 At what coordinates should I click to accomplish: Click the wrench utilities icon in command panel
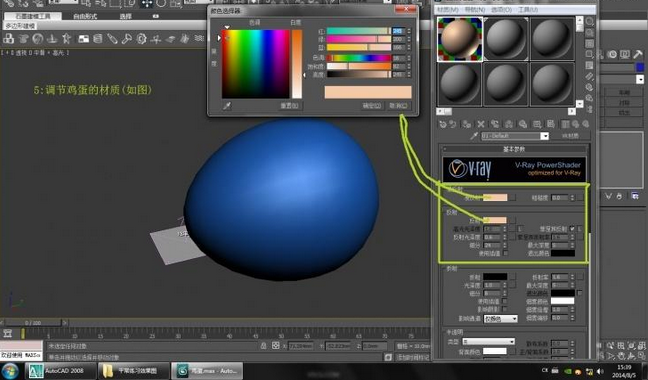pos(637,55)
